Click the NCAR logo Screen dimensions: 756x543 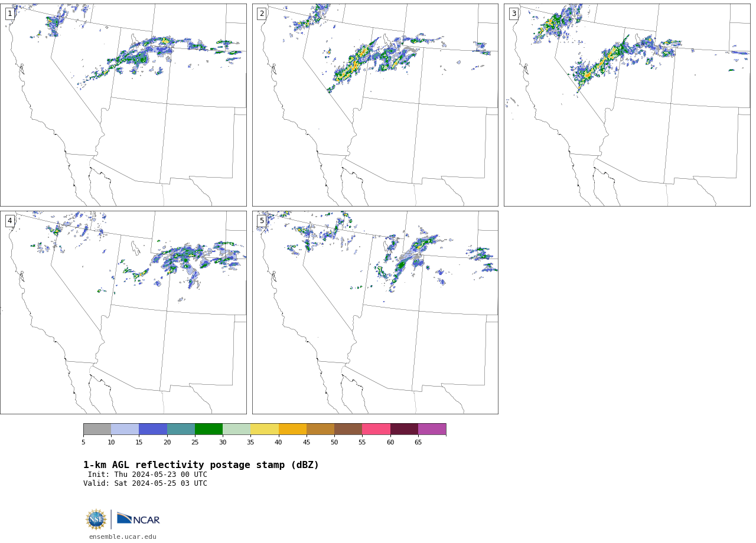[138, 519]
